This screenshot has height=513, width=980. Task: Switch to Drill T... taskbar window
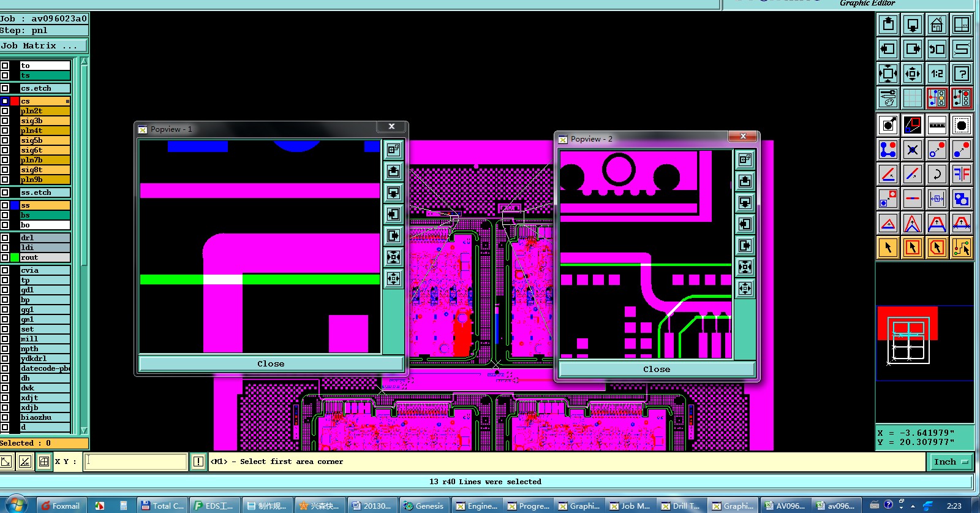click(681, 506)
